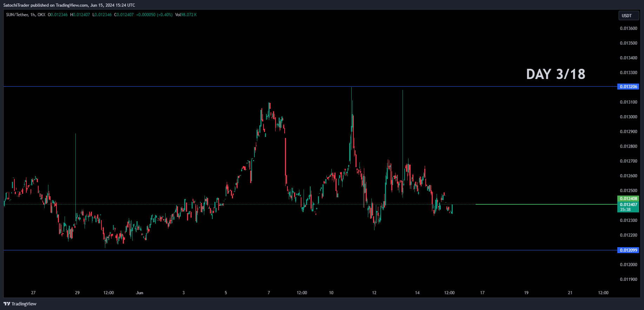Click the 0.012800 price axis label

coord(628,146)
